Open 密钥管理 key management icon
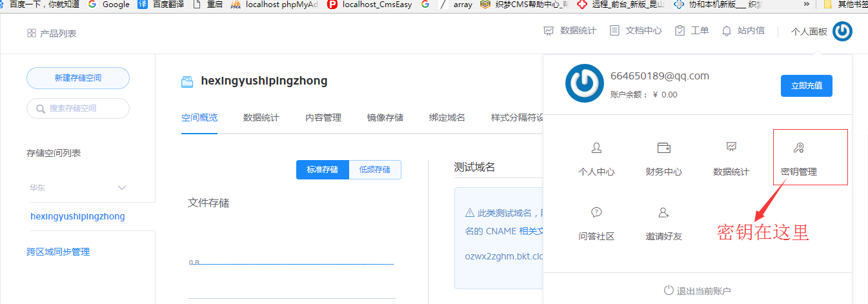This screenshot has height=304, width=868. click(798, 149)
